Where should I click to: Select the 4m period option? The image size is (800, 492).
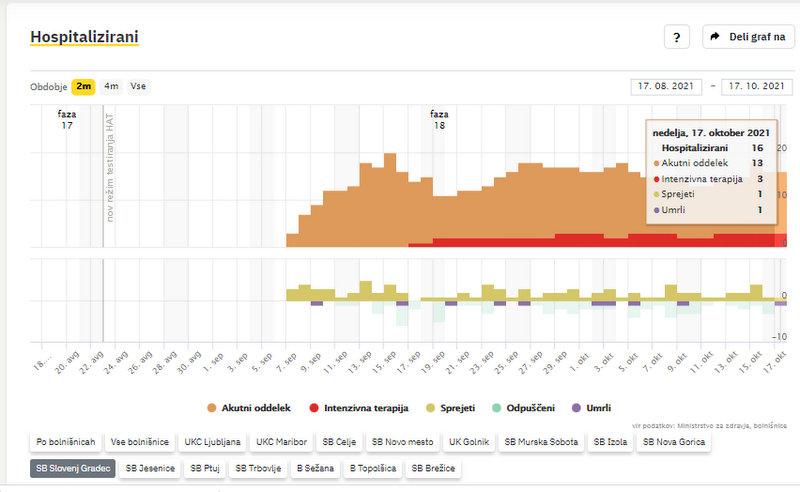111,86
